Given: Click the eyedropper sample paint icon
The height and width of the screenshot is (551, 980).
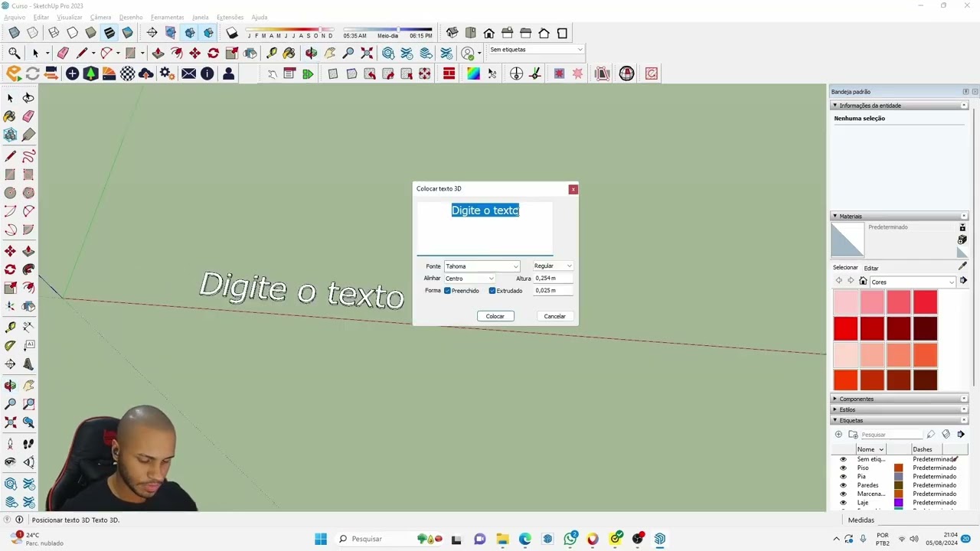Looking at the screenshot, I should [962, 266].
